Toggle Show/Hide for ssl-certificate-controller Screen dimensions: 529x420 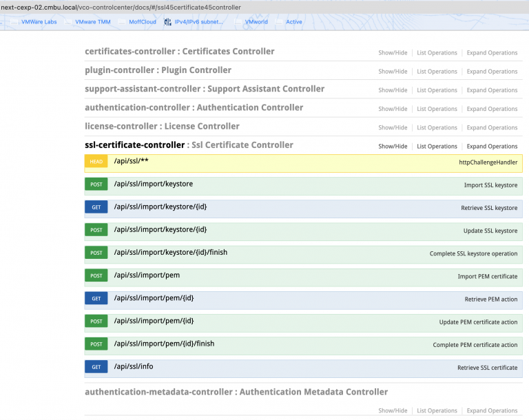pos(393,146)
